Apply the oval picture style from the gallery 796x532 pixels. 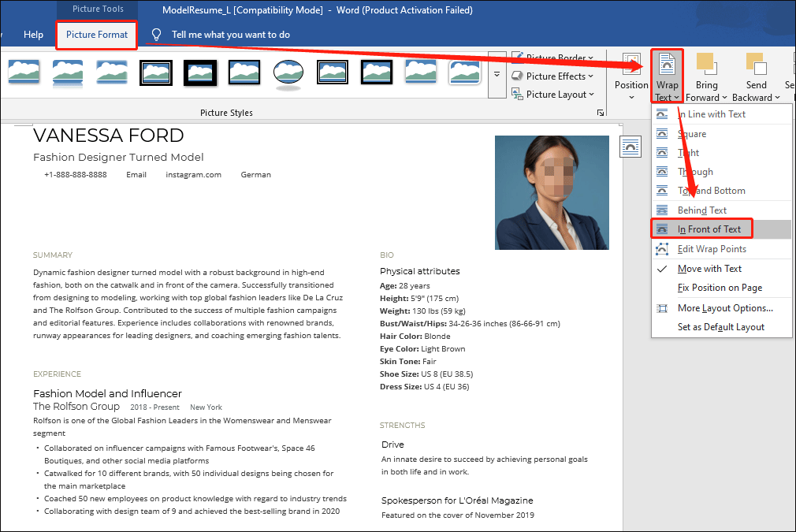tap(288, 72)
